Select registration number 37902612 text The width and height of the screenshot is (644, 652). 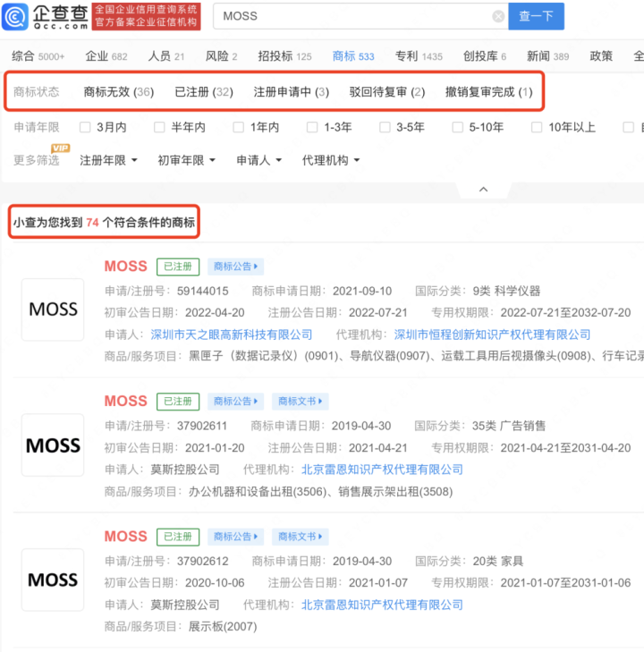coord(202,562)
